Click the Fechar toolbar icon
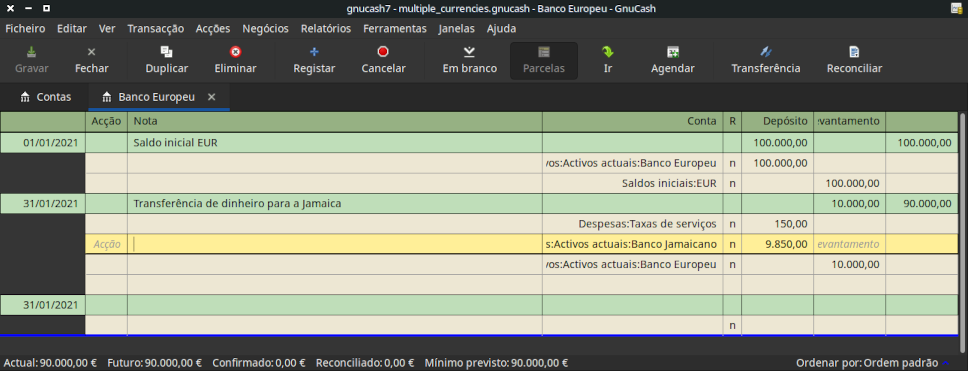The height and width of the screenshot is (371, 968). pos(91,52)
